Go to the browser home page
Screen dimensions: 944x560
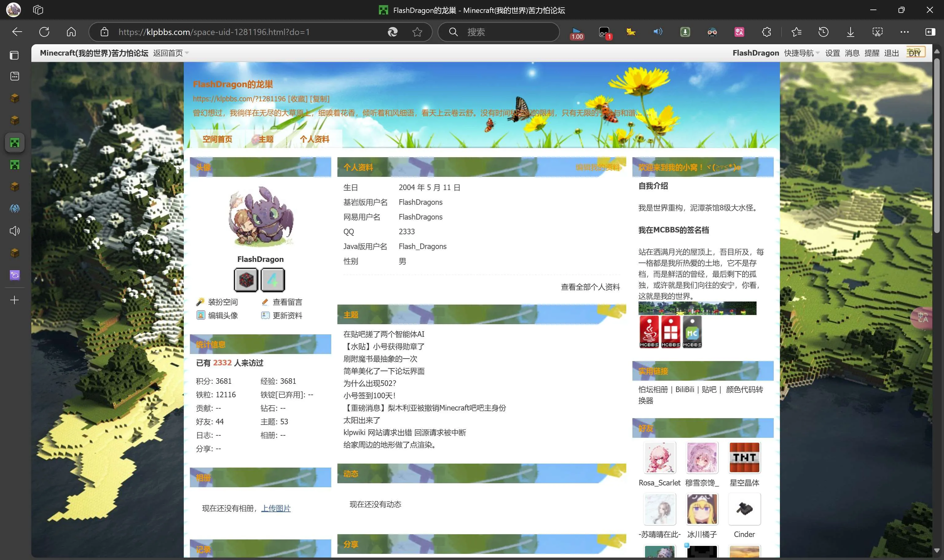pos(71,32)
